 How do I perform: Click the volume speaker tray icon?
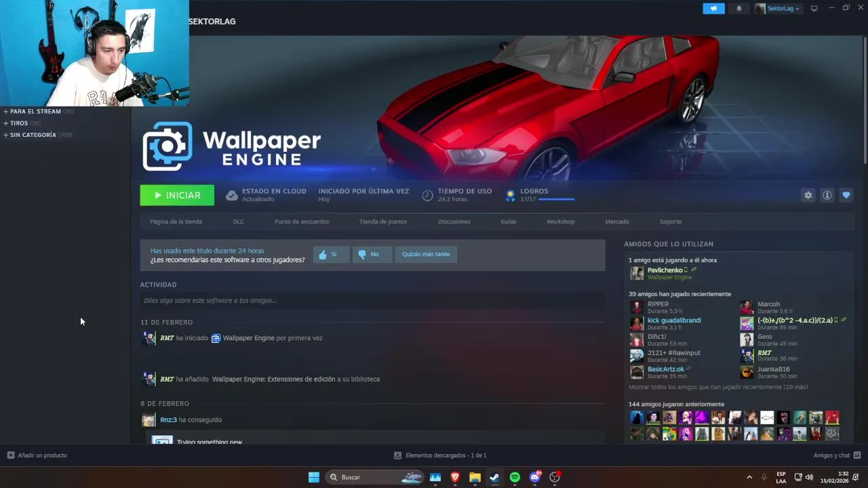809,477
